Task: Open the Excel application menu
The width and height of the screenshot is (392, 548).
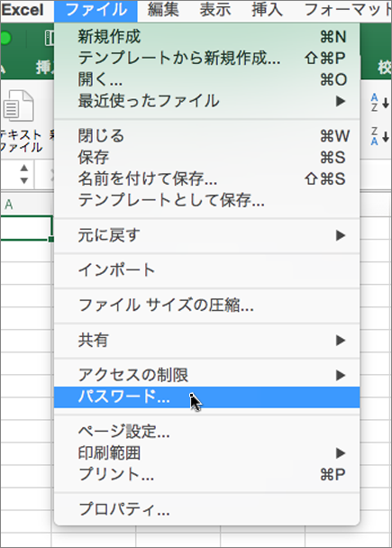Action: click(x=23, y=10)
